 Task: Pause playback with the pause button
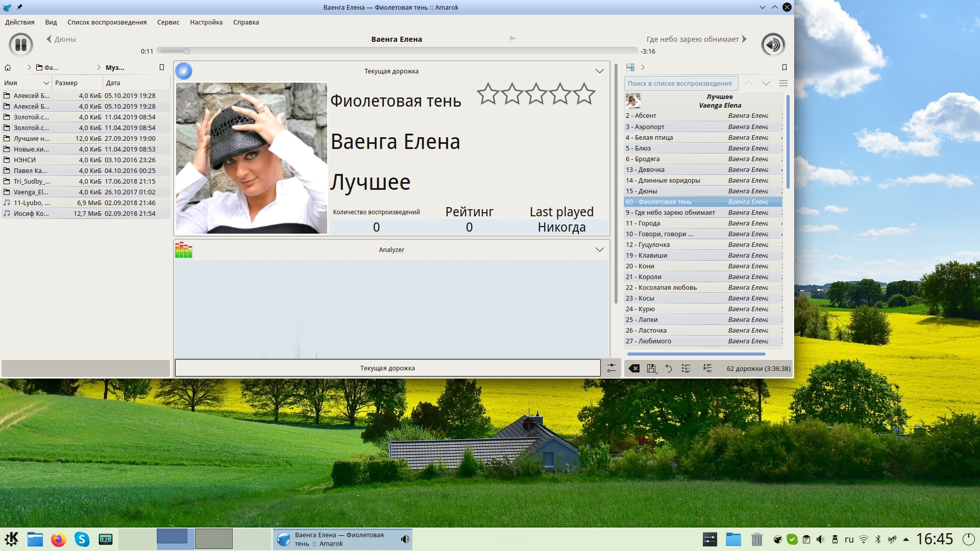(21, 45)
